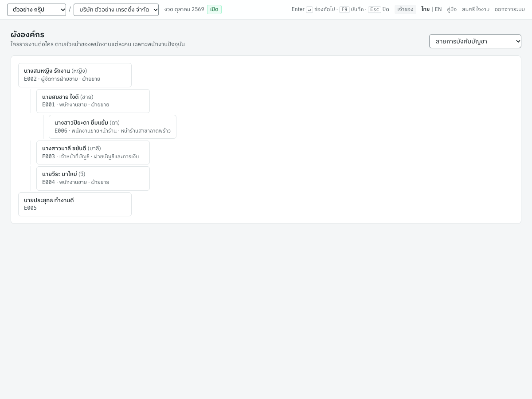This screenshot has width=532, height=399.
Task: Click the ผังองค์กร page heading
Action: 27,35
